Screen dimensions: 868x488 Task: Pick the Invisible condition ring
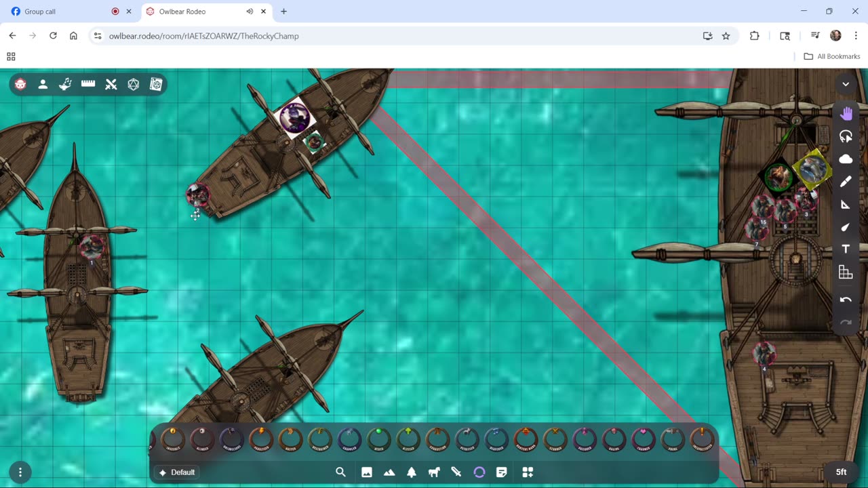[x=172, y=440]
